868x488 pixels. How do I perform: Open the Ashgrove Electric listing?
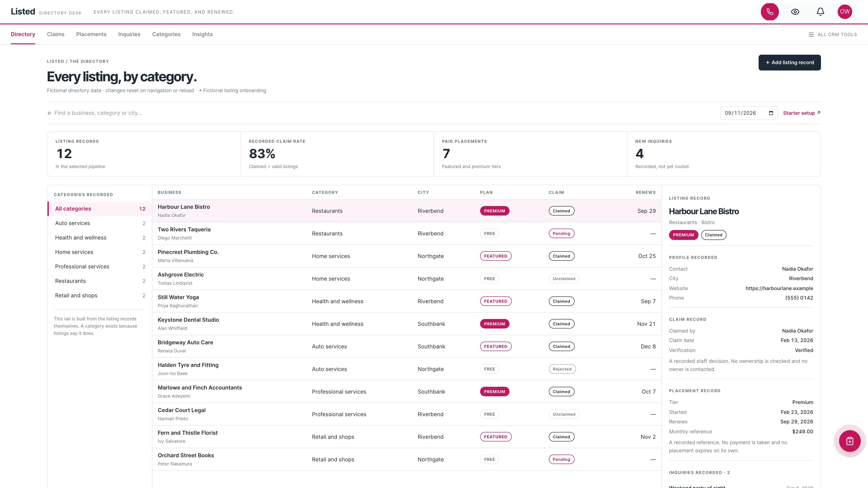click(407, 279)
